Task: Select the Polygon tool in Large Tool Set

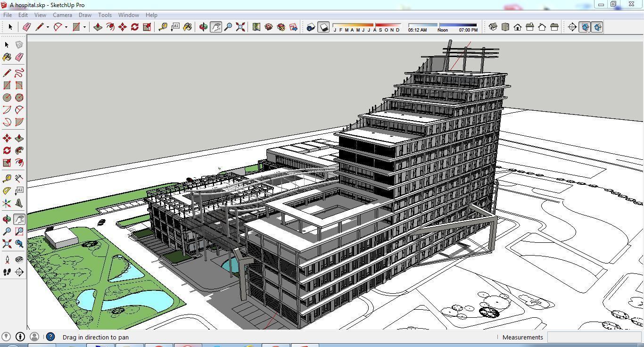Action: [19, 98]
